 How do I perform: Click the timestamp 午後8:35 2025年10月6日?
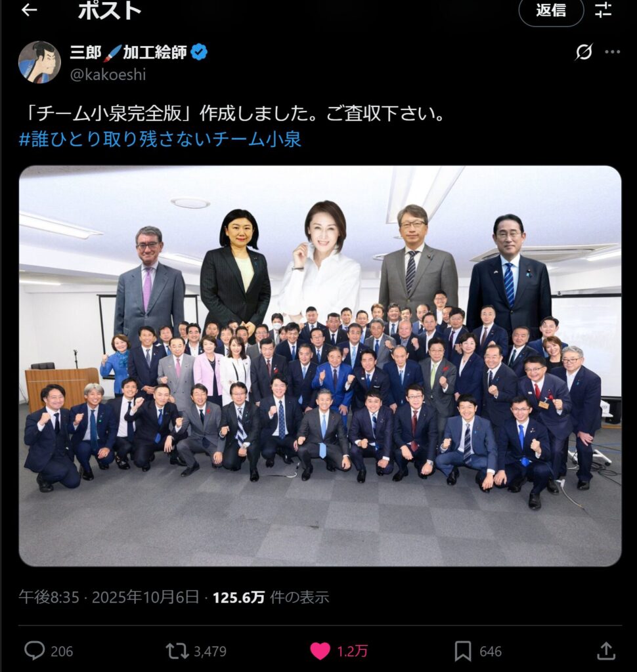(109, 597)
